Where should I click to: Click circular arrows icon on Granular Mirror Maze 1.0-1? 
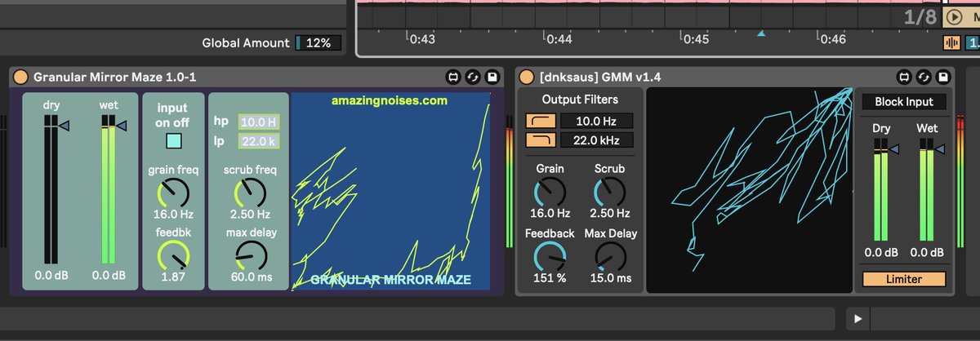472,77
